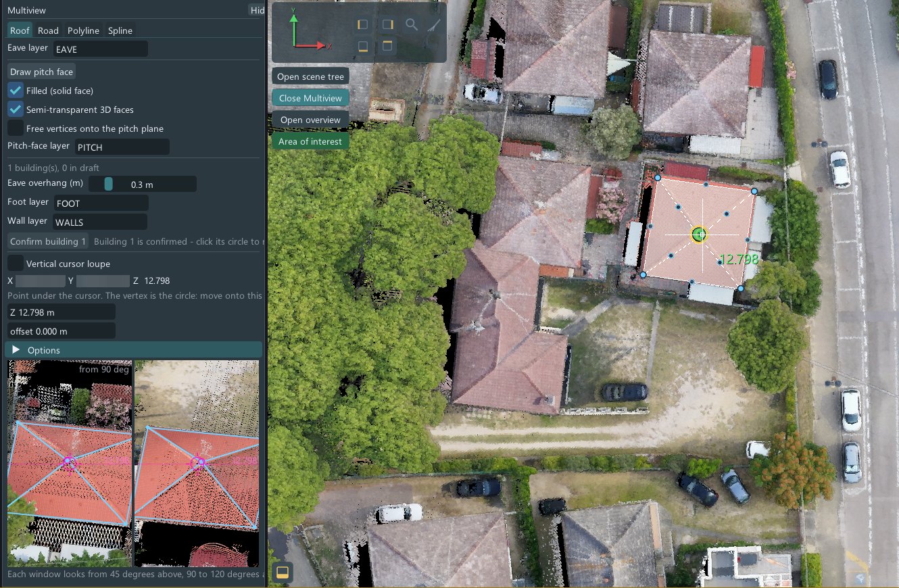The height and width of the screenshot is (588, 899).
Task: Switch to the Spline tab
Action: point(120,30)
